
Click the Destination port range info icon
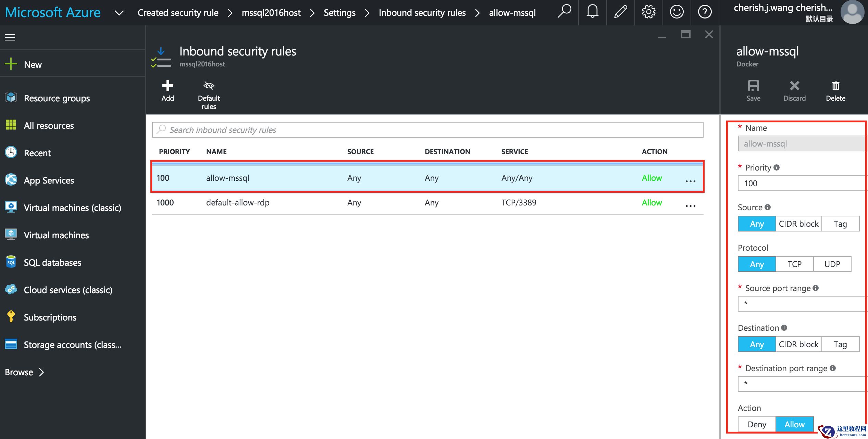(833, 368)
